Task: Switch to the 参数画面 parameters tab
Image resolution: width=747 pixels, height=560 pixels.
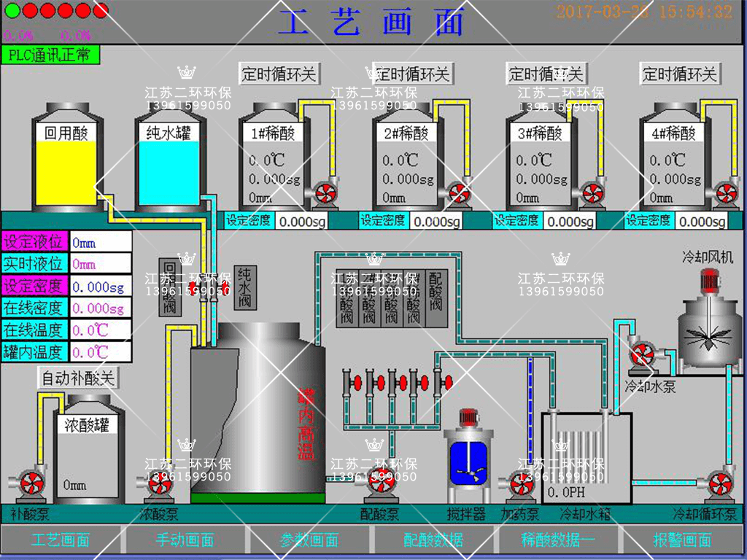Action: point(309,540)
